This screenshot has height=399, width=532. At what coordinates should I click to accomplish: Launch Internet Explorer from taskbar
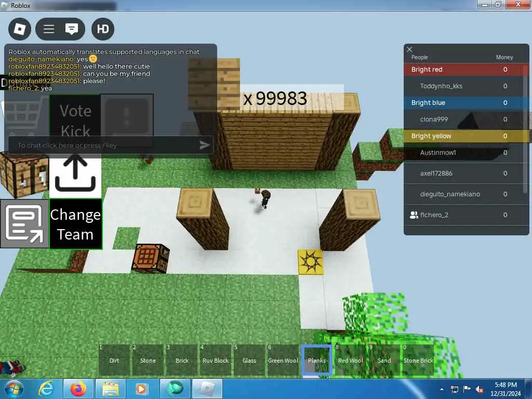pyautogui.click(x=46, y=389)
